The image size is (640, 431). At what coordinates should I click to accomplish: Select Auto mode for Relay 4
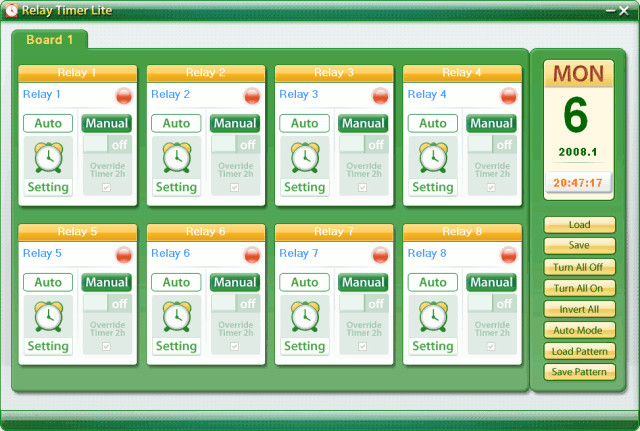pos(433,123)
